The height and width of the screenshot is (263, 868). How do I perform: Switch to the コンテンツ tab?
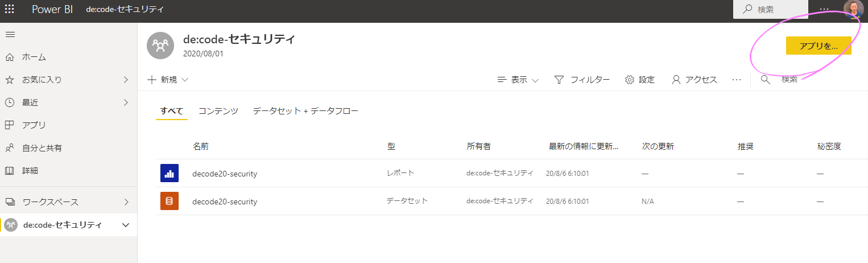coord(218,111)
